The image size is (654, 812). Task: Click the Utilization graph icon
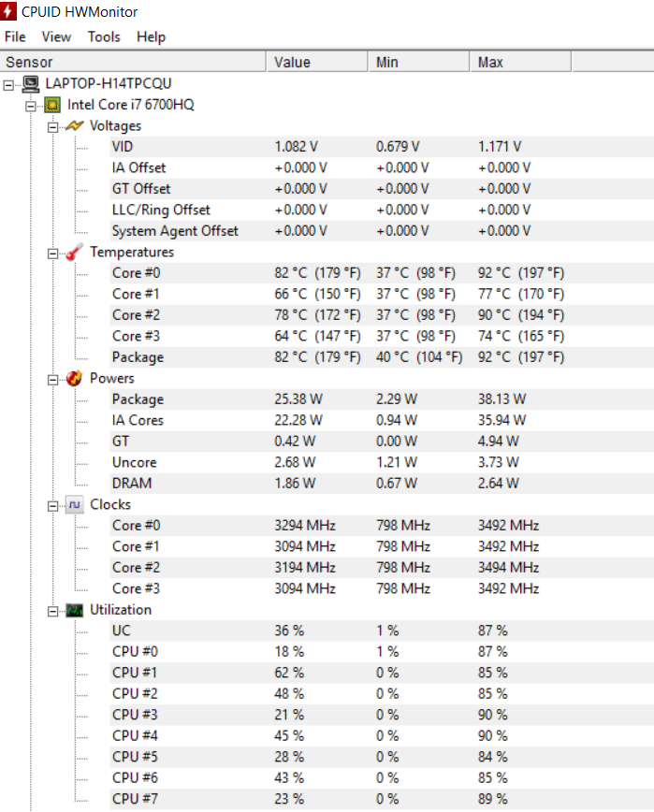pos(75,611)
